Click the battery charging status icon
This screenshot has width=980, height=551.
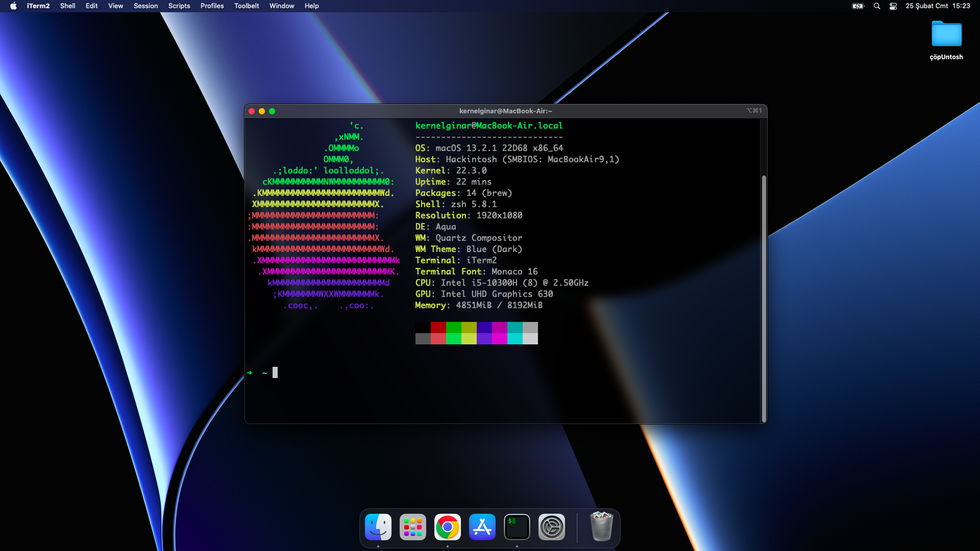point(858,6)
